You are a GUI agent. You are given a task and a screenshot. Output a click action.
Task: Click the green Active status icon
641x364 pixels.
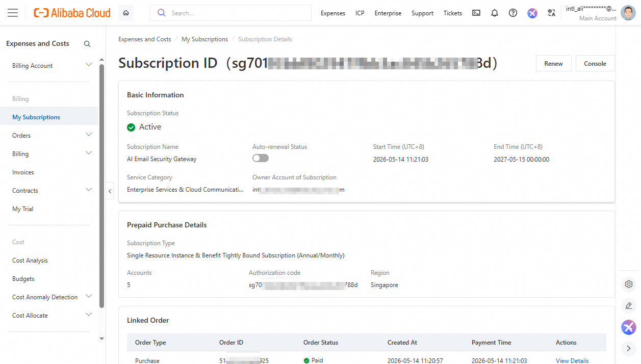131,127
